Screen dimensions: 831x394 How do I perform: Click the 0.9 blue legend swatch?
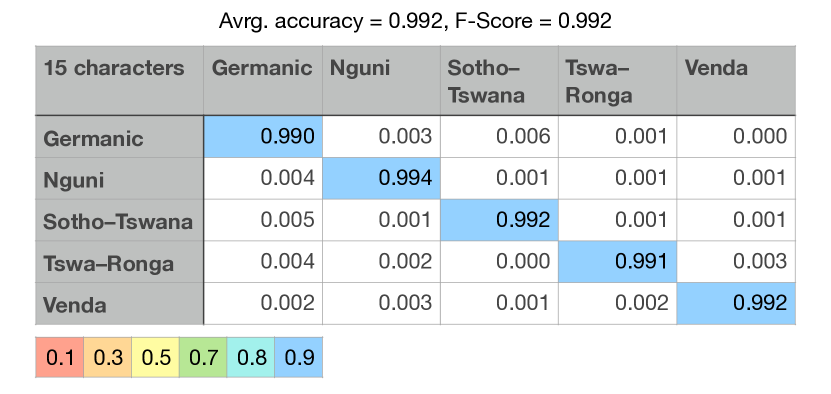point(298,357)
